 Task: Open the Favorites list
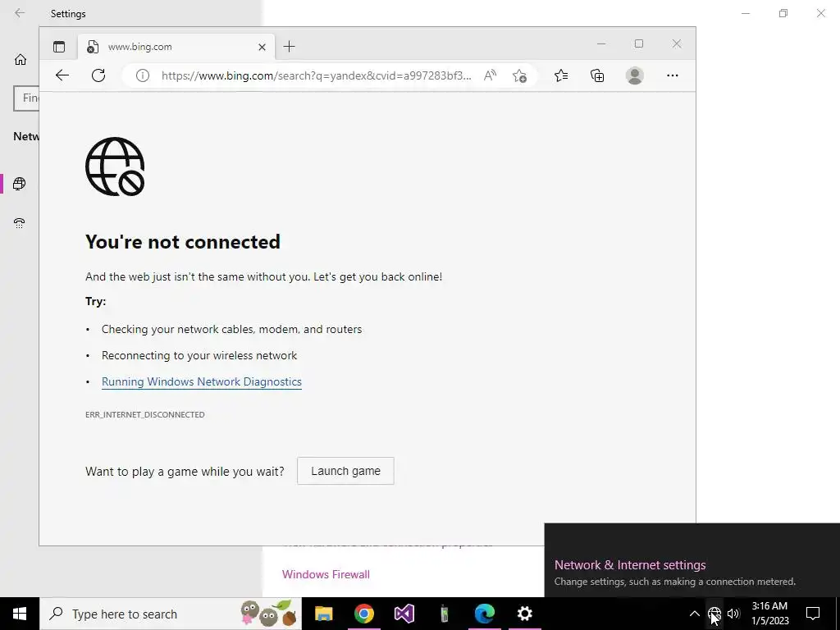(561, 75)
